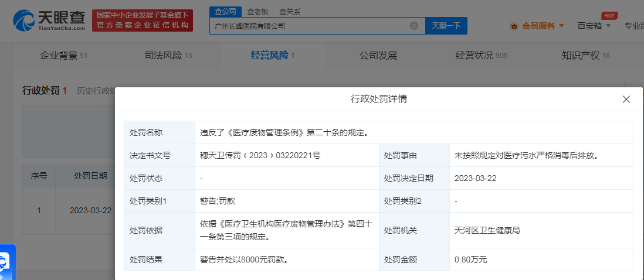This screenshot has height=280, width=644.
Task: Switch to the 查关系 search tab
Action: (x=289, y=11)
